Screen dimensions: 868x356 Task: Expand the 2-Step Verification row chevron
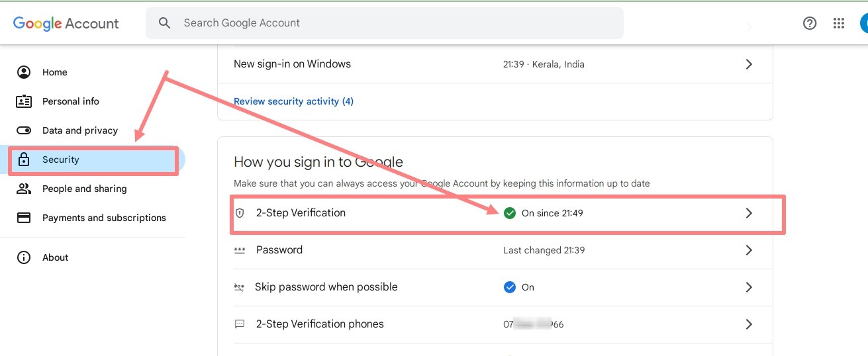(749, 213)
